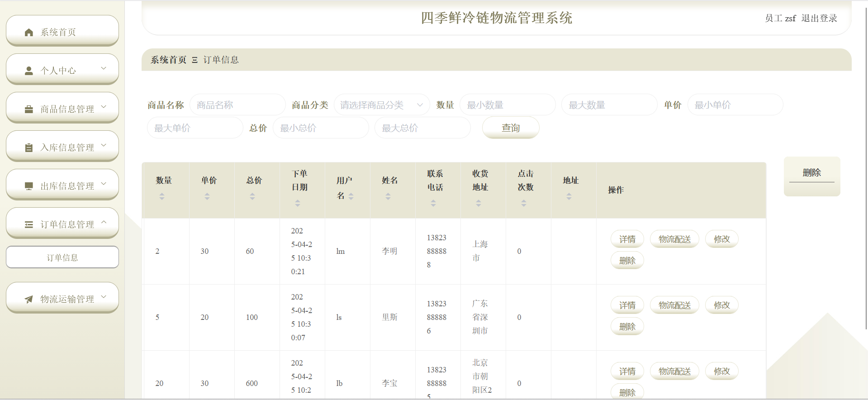This screenshot has height=400, width=868.
Task: Click the list icon for 订单信息管理
Action: (29, 224)
